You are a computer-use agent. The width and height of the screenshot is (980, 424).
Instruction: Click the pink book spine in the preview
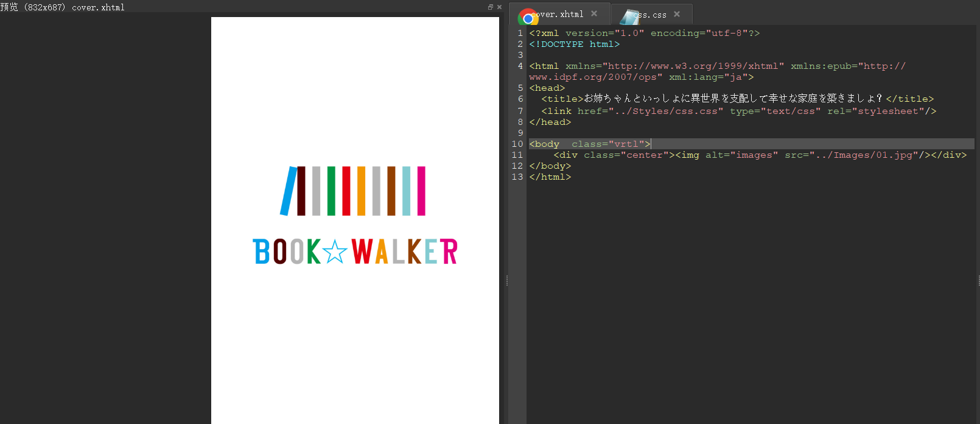[x=421, y=191]
